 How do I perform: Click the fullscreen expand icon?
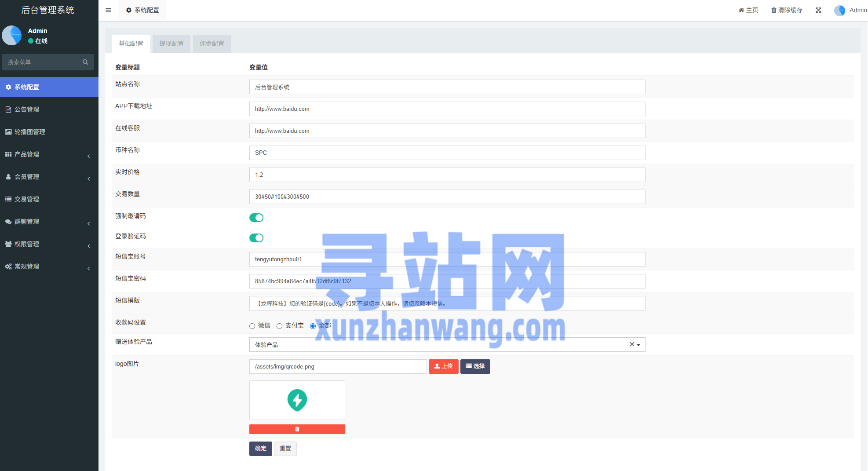tap(818, 10)
